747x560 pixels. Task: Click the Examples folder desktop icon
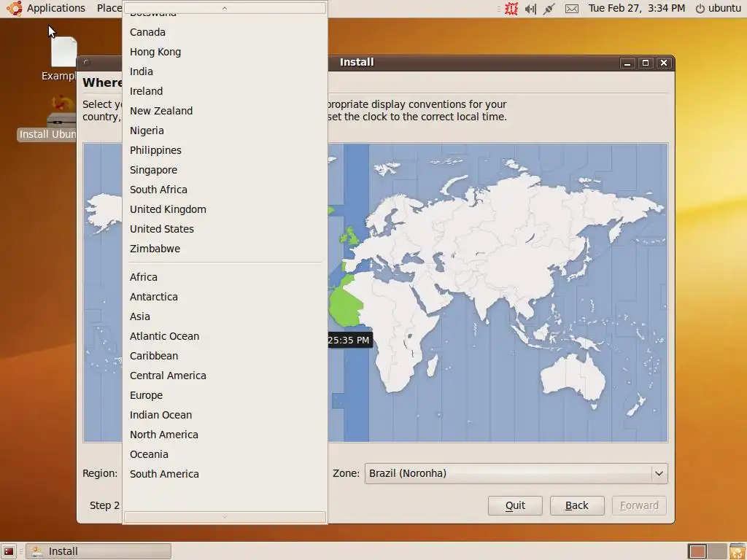pos(60,58)
